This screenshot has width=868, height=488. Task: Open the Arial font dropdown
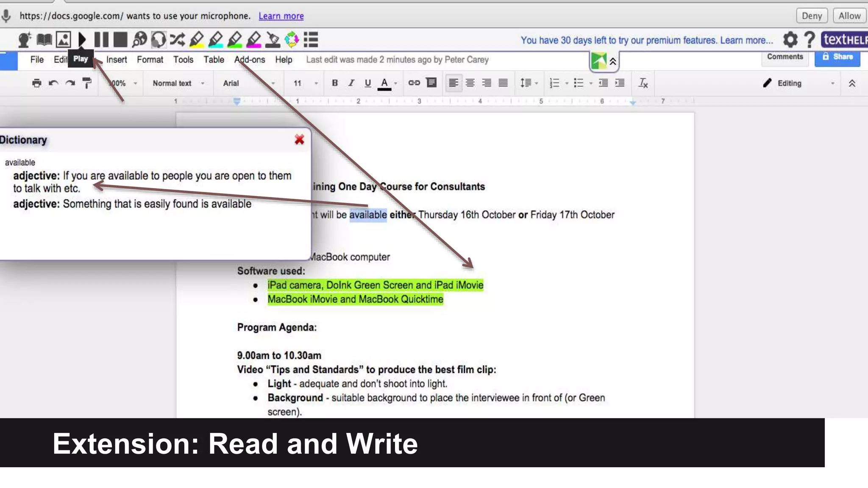(248, 83)
